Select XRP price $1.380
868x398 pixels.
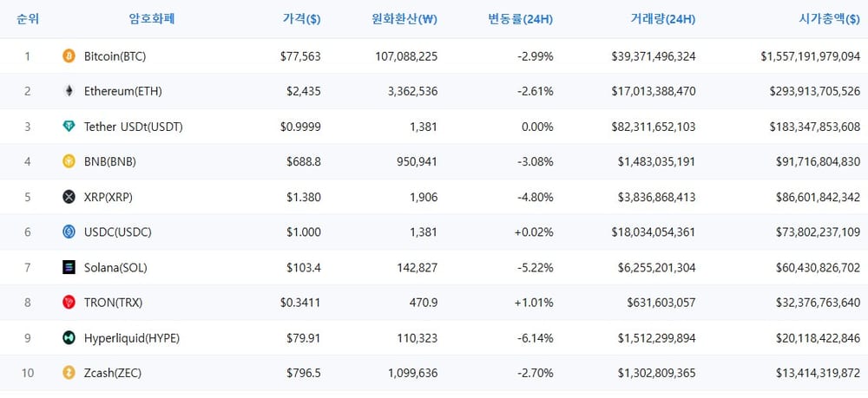click(303, 197)
